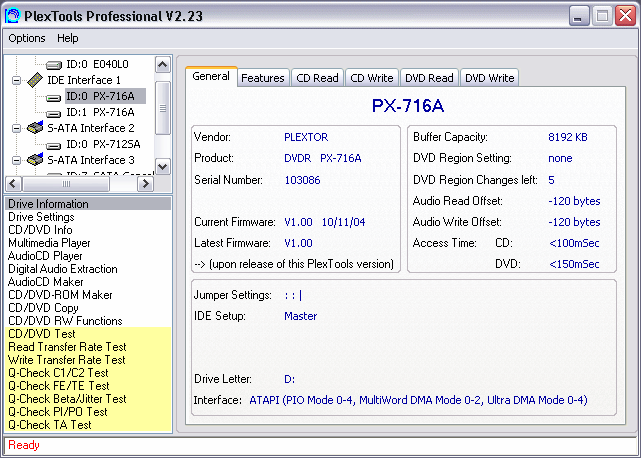Image resolution: width=641 pixels, height=458 pixels.
Task: Click the E040L0 drive icon
Action: click(x=53, y=64)
